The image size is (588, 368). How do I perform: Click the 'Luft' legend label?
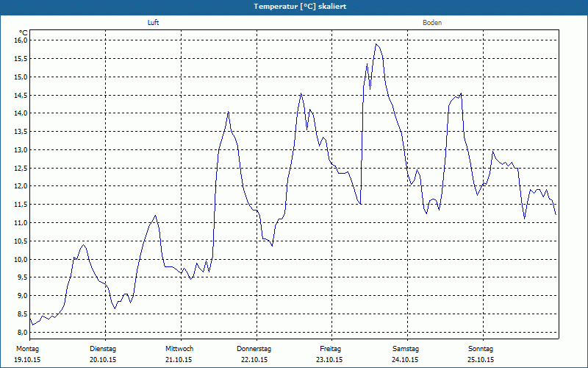point(153,23)
